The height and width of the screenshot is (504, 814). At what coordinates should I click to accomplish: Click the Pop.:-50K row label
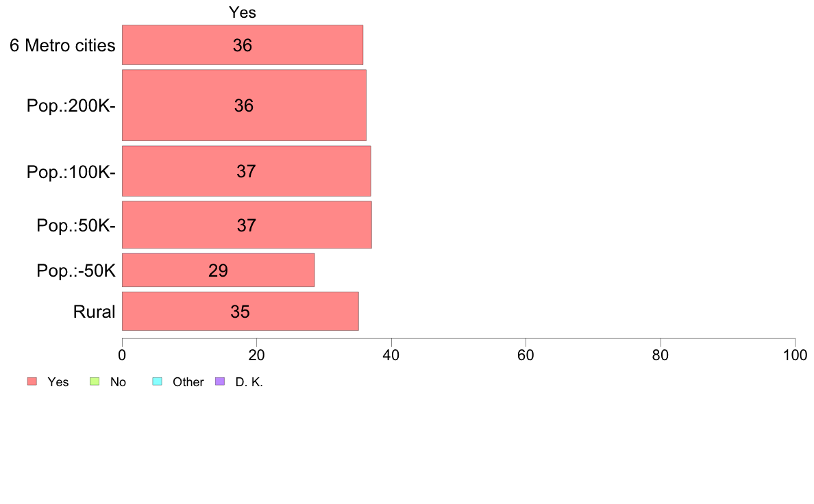pos(76,270)
